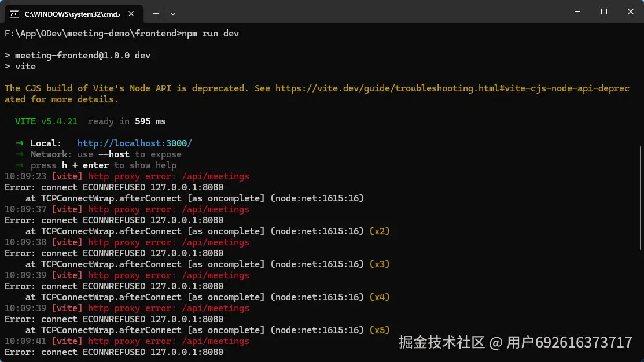
Task: Open a new terminal tab with plus
Action: click(x=156, y=14)
